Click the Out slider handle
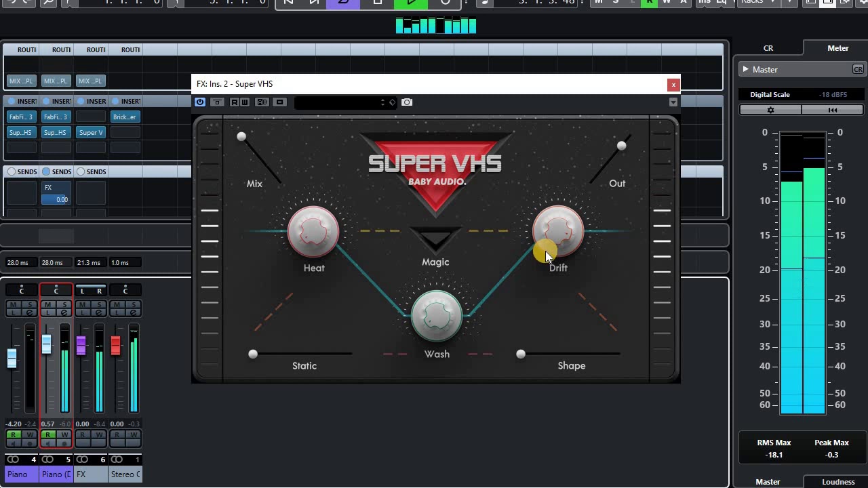This screenshot has height=488, width=868. [621, 146]
